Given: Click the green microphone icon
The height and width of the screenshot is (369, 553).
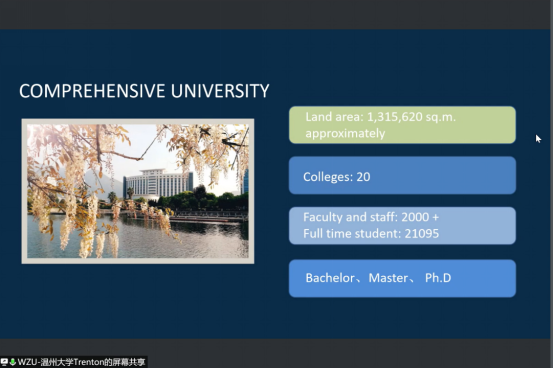Looking at the screenshot, I should [12, 362].
